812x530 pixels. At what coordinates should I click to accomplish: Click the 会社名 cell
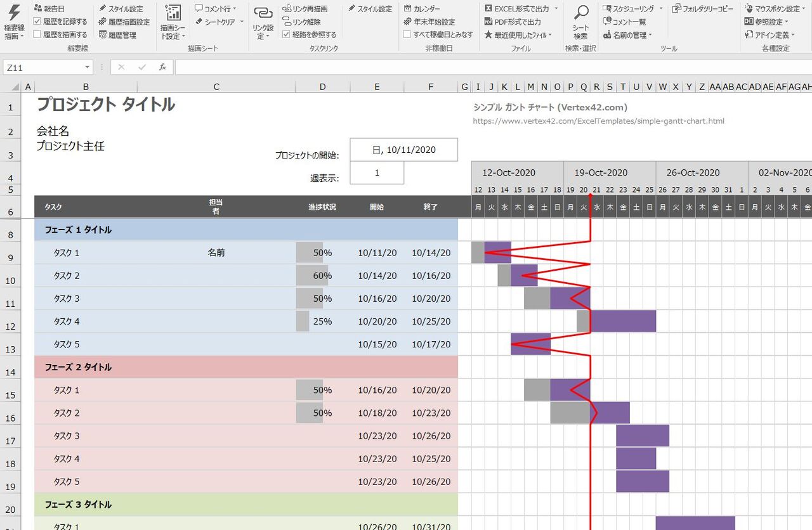tap(53, 131)
